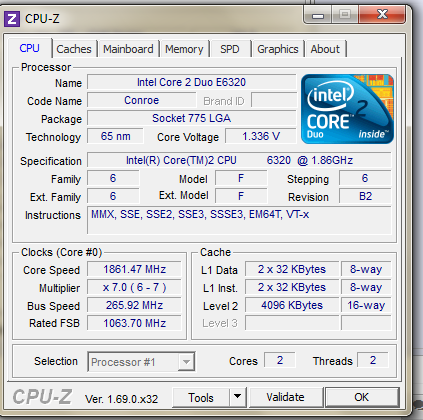Click the Validate button
423x420 pixels.
(x=285, y=397)
